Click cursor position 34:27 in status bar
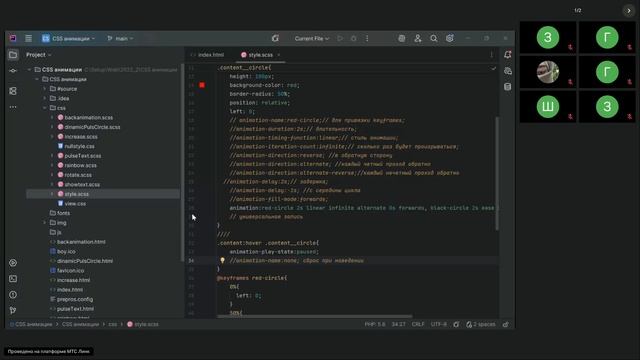Screen dimensions: 640x360 398,324
